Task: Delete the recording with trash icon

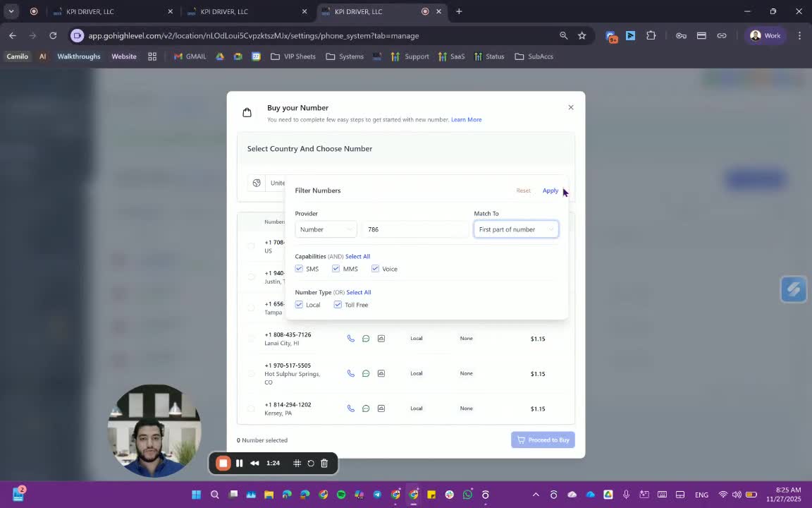Action: 324,464
